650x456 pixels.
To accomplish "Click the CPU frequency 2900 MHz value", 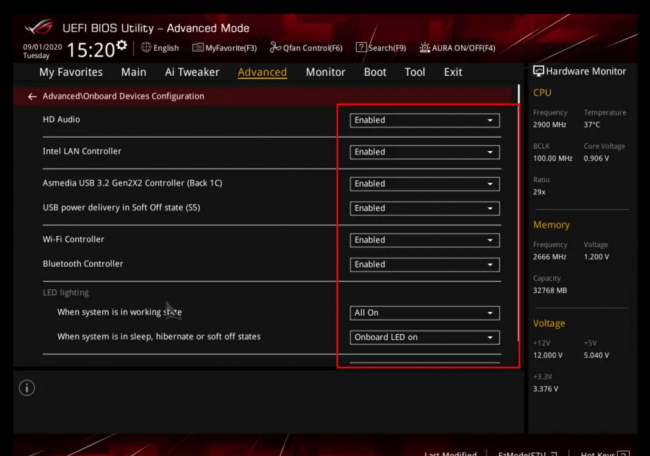I will click(x=550, y=125).
